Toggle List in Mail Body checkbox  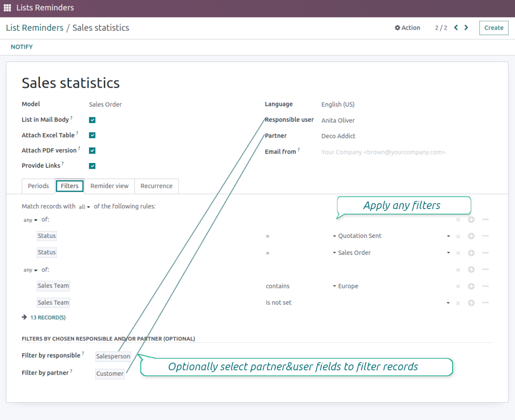pos(92,120)
